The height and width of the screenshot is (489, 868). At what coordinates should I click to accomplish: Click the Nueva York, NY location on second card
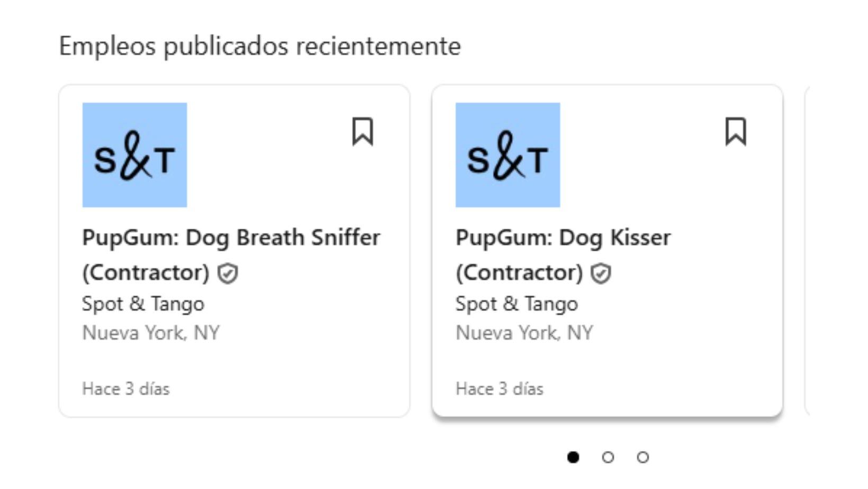[525, 333]
